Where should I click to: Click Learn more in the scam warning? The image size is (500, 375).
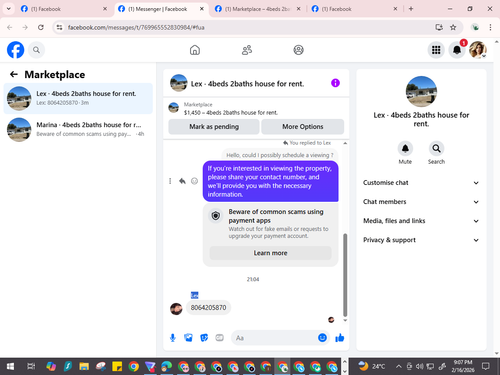(270, 253)
